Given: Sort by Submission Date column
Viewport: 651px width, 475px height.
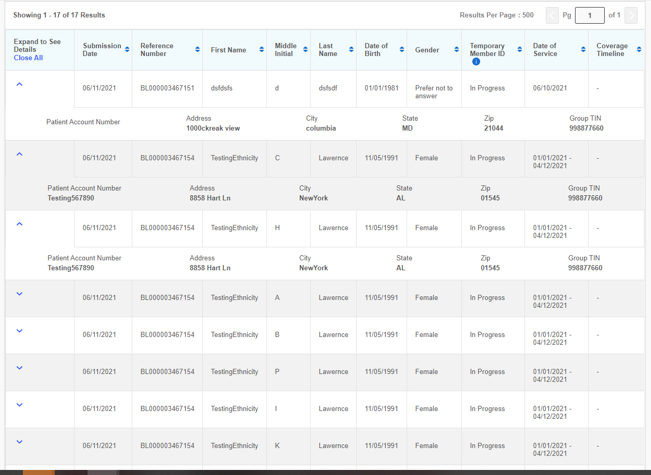Looking at the screenshot, I should pos(127,50).
